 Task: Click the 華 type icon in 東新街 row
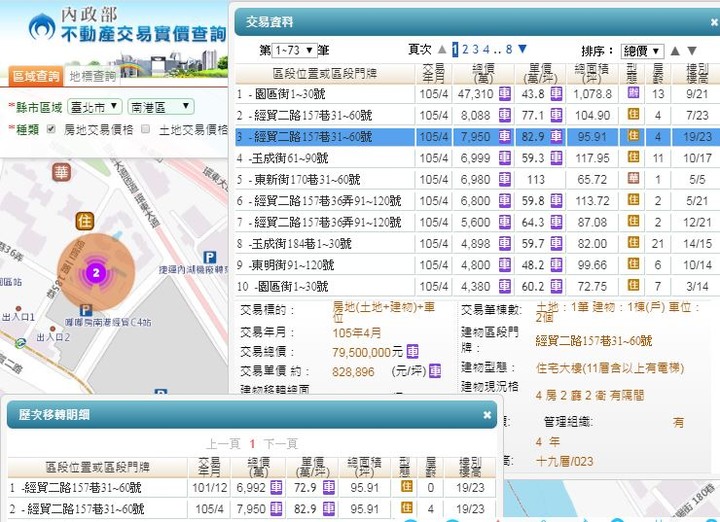point(634,178)
